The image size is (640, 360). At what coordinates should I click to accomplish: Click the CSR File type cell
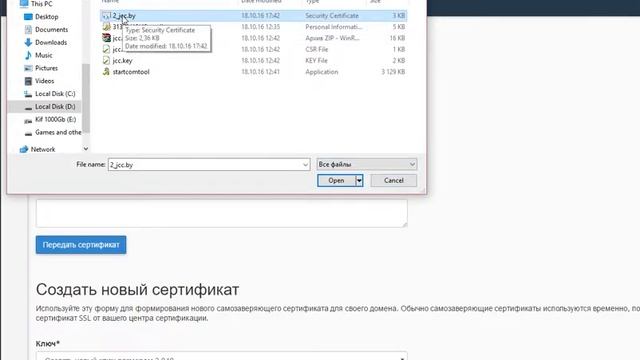[316, 49]
